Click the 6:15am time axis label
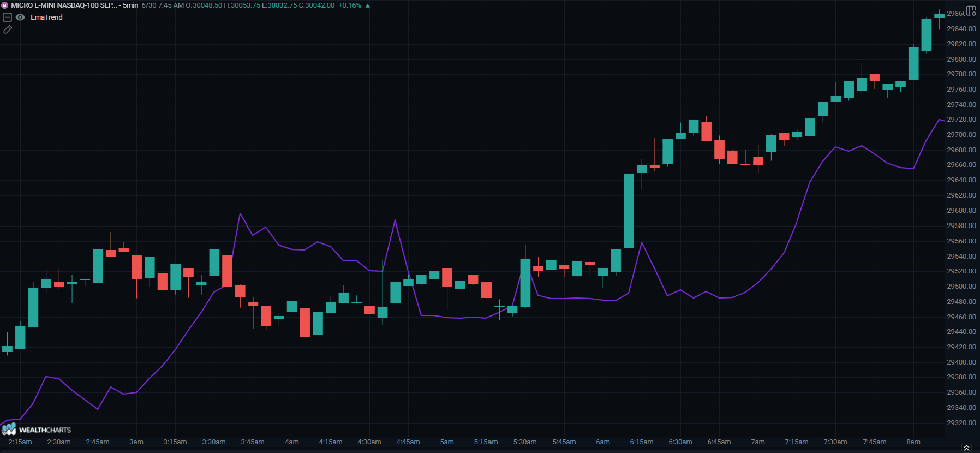Screen dimensions: 980x453 click(x=642, y=442)
